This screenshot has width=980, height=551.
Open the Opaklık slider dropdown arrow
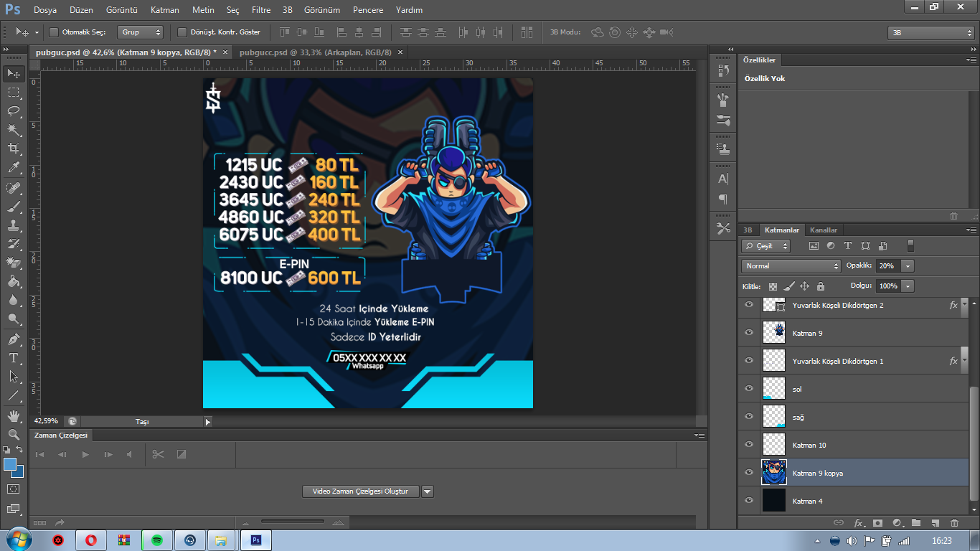[908, 266]
